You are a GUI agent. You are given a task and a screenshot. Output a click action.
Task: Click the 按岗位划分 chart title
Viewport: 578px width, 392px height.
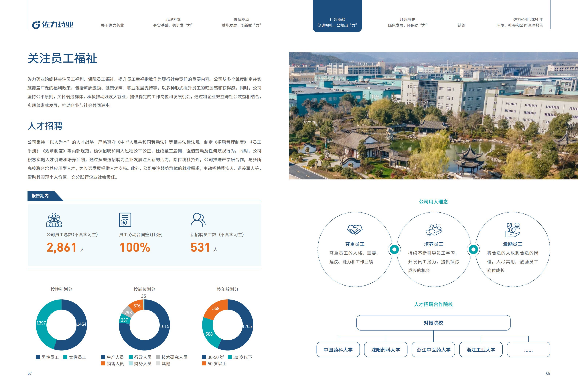(x=144, y=289)
